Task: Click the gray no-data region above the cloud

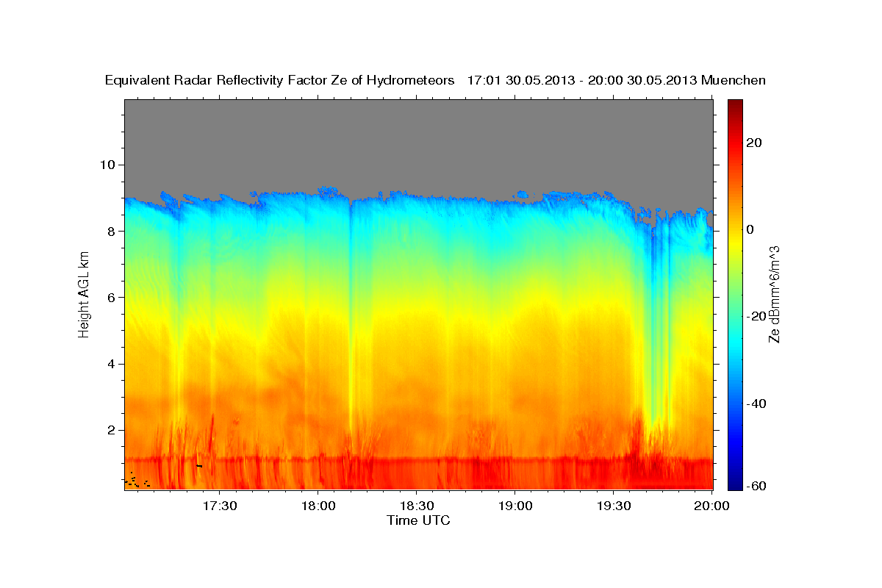Action: pyautogui.click(x=418, y=143)
